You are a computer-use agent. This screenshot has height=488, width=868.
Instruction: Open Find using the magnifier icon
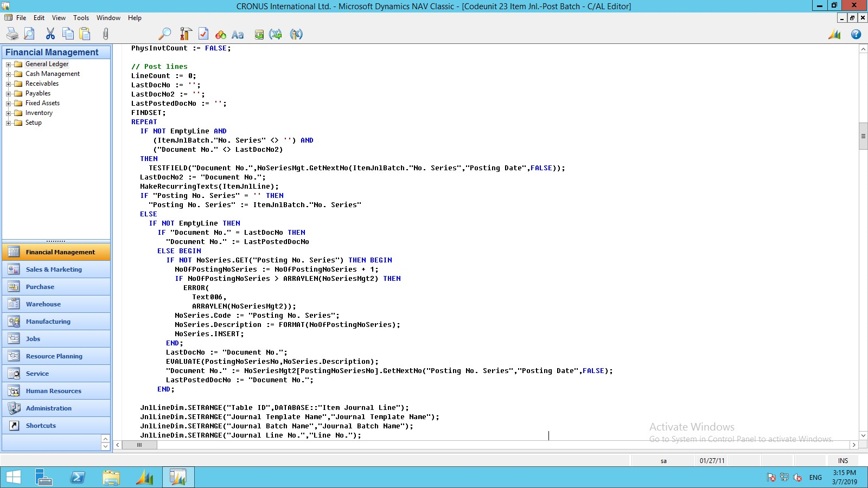(x=164, y=34)
